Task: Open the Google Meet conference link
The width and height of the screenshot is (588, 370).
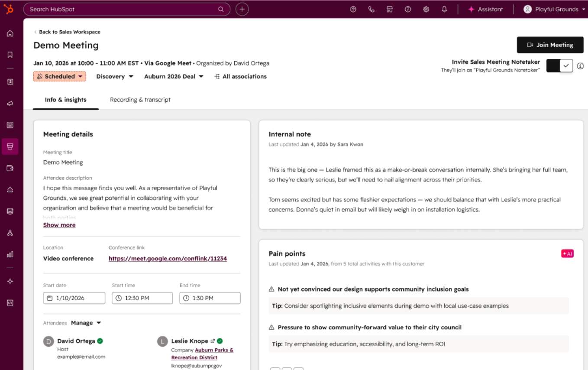Action: point(168,259)
